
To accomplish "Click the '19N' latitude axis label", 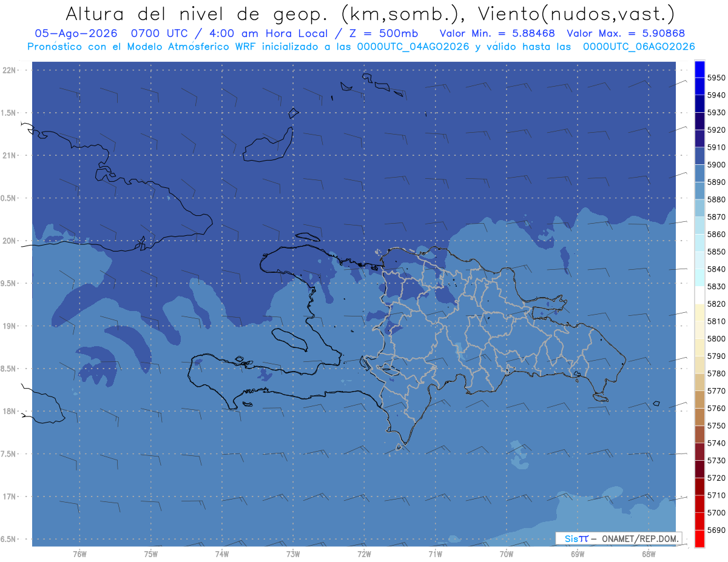I will [10, 326].
